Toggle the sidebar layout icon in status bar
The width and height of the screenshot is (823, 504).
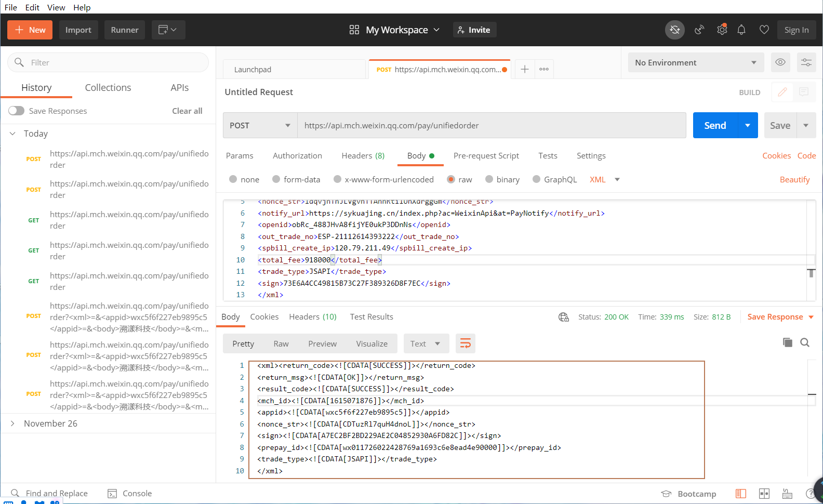(741, 494)
